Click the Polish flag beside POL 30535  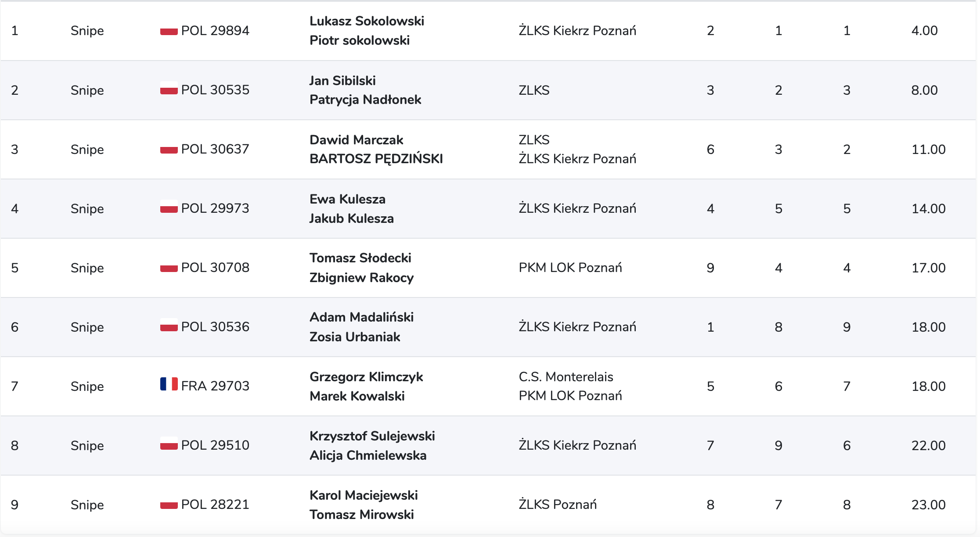coord(169,88)
